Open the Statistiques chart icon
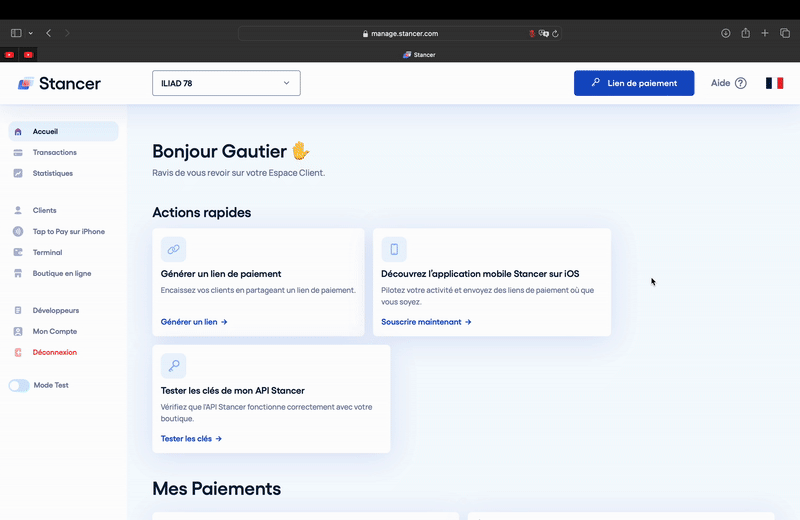Viewport: 800px width, 520px height. [18, 174]
